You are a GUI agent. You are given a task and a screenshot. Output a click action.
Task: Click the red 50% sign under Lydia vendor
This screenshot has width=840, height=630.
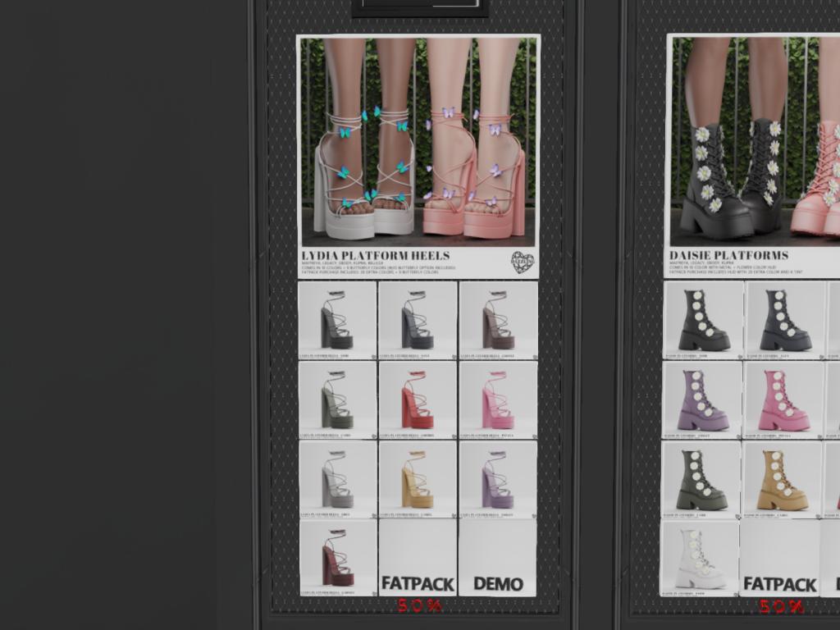pos(420,606)
